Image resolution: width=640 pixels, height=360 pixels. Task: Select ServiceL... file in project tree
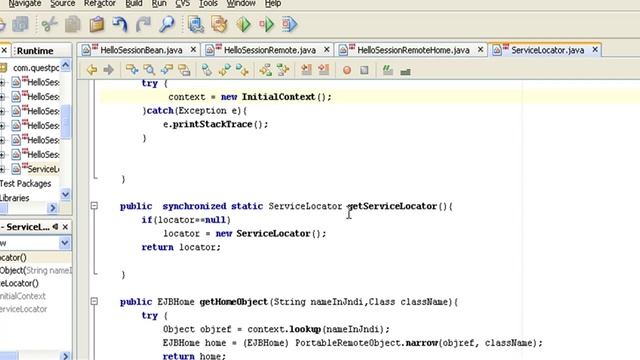tap(43, 169)
